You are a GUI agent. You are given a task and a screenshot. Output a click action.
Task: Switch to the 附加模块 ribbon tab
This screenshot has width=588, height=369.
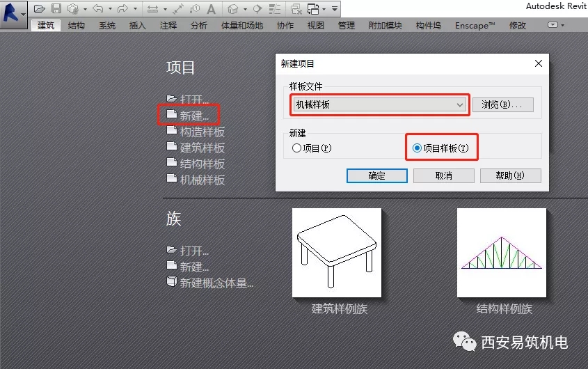(385, 25)
